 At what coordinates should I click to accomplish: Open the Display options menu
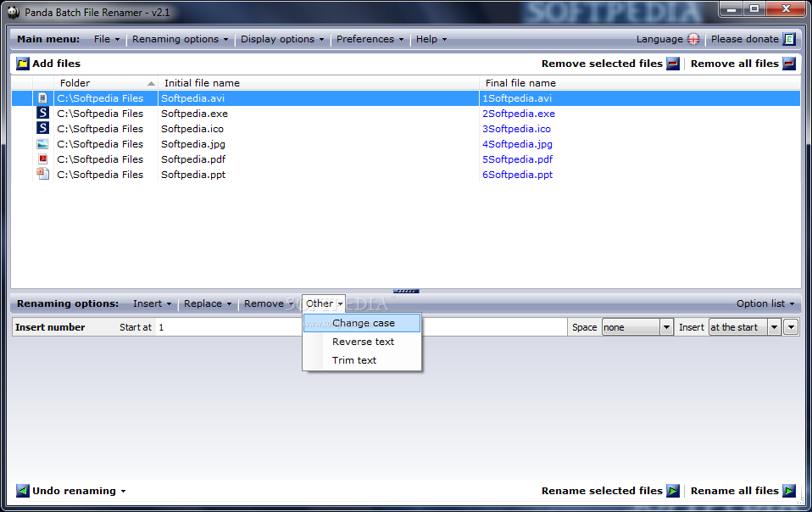point(282,39)
